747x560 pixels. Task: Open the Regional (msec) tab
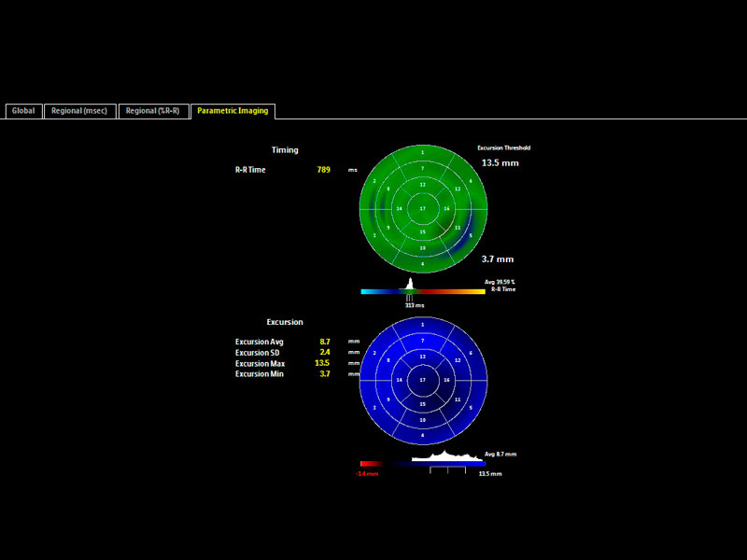pos(79,111)
